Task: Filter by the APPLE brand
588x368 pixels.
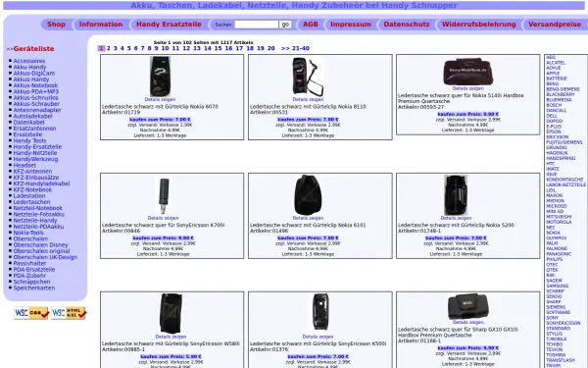Action: pos(553,74)
